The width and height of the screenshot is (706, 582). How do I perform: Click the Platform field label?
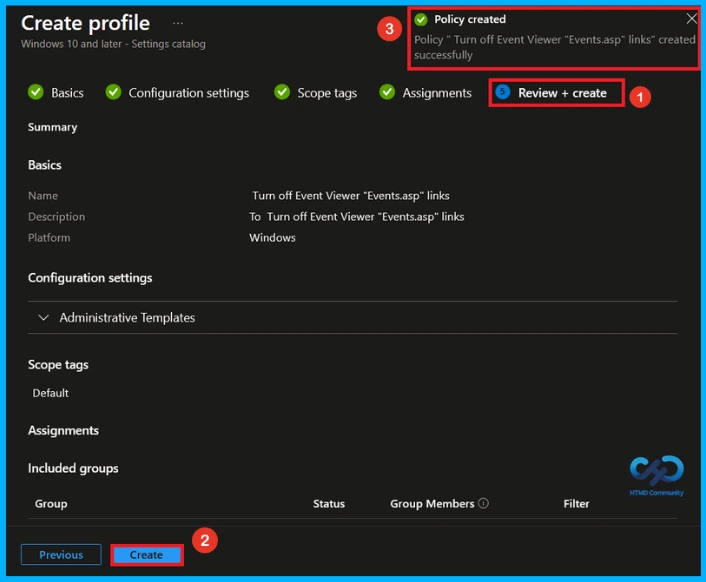(49, 238)
